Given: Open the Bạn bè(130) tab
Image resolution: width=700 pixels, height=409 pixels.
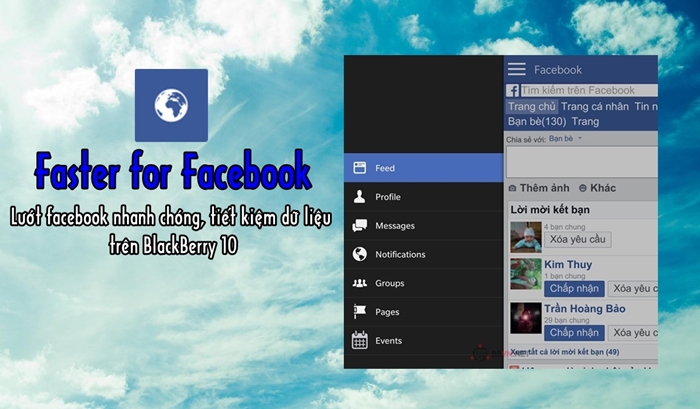Looking at the screenshot, I should click(x=537, y=121).
